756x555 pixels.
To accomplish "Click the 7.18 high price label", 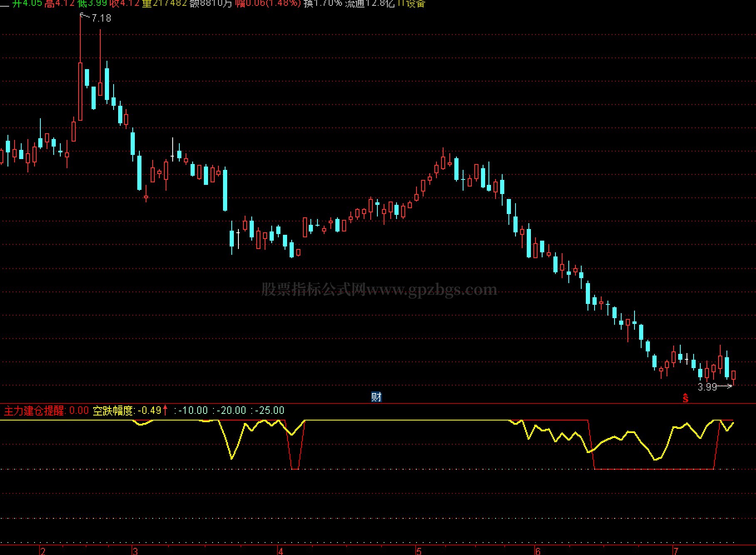I will (x=102, y=18).
